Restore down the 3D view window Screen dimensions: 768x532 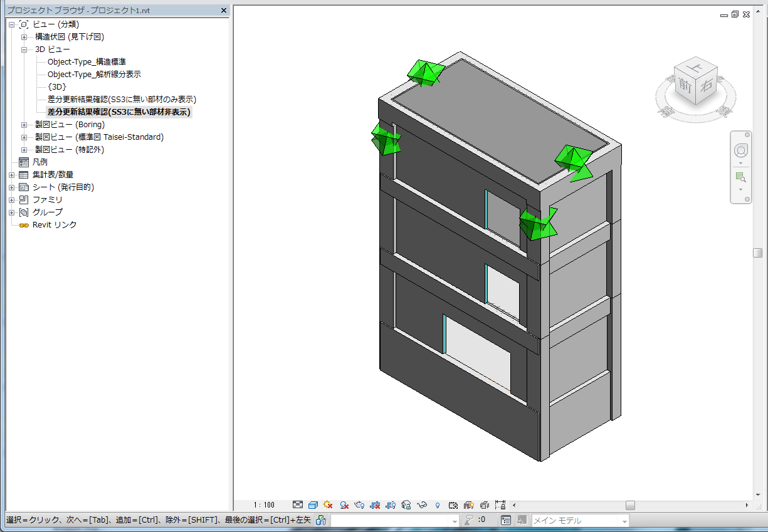(735, 14)
